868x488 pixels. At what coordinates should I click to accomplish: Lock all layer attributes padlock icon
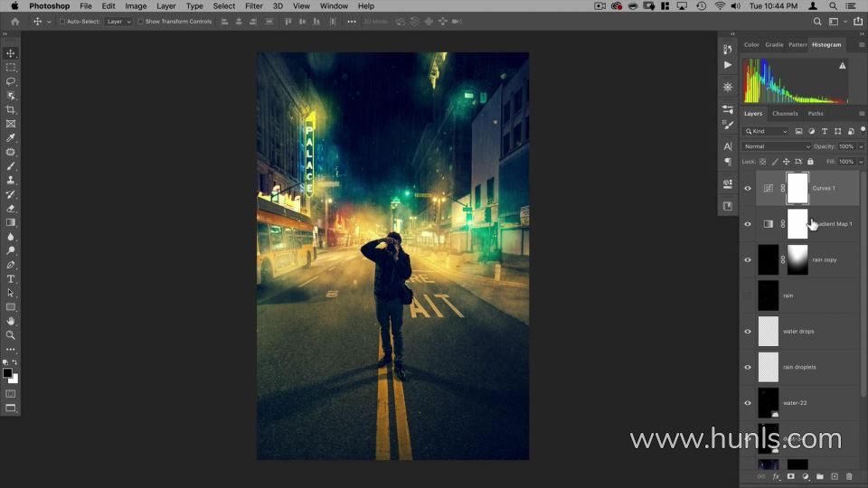tap(810, 162)
